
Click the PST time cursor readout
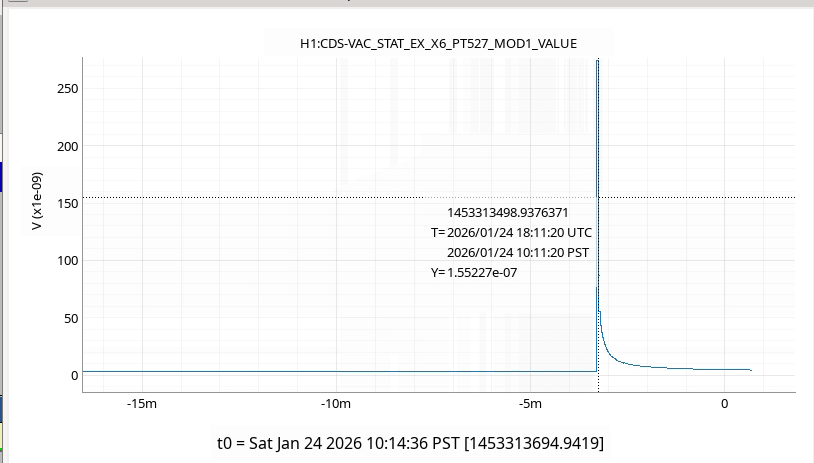click(x=518, y=252)
